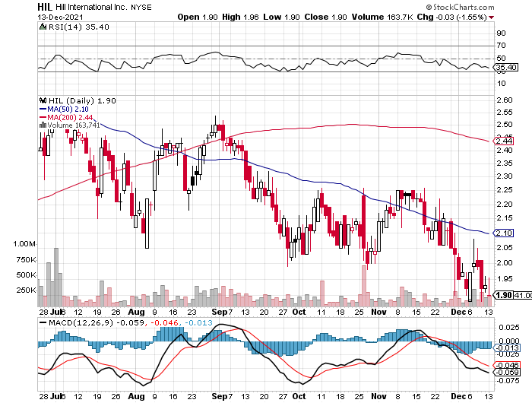Click the blue MA(50) legend line
The width and height of the screenshot is (532, 403).
43,109
